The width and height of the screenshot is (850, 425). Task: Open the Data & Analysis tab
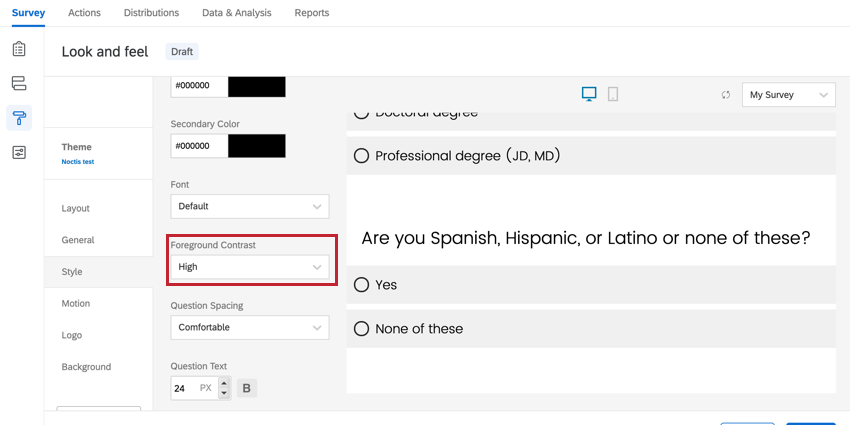pyautogui.click(x=236, y=13)
